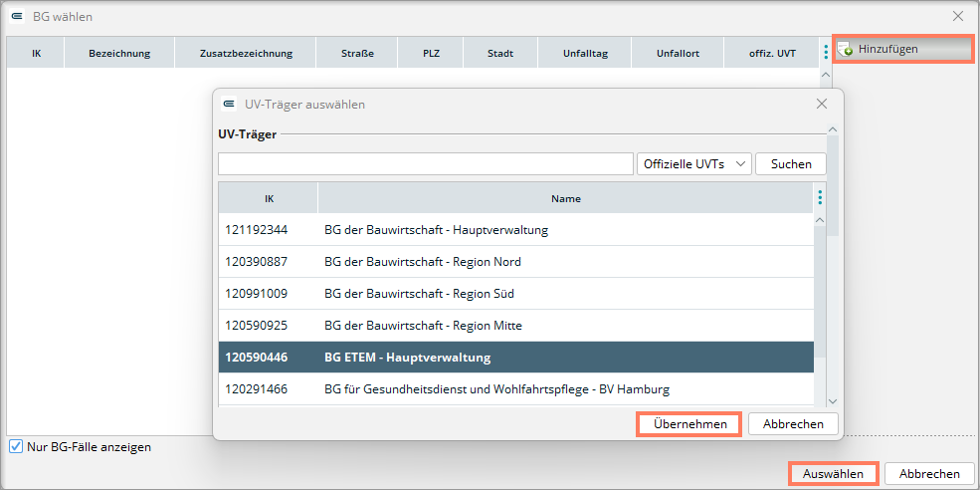
Task: Click scroll-up arrow of BG wählen table
Action: point(825,75)
